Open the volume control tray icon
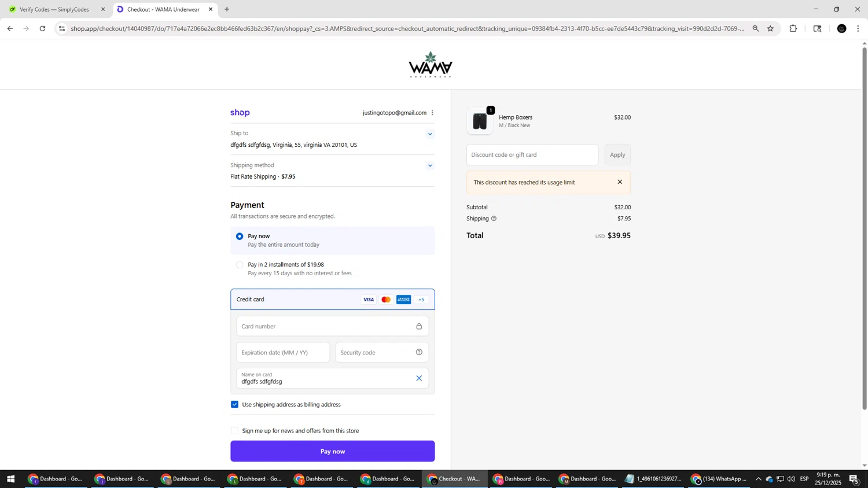Screen dimensions: 868x488 coord(791,479)
